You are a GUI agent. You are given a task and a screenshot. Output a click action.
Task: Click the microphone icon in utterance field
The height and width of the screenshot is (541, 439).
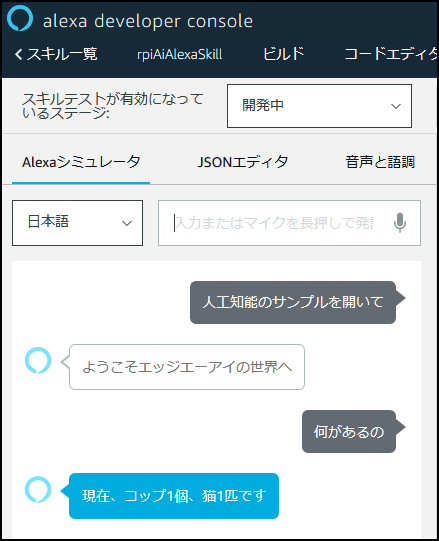[x=400, y=223]
